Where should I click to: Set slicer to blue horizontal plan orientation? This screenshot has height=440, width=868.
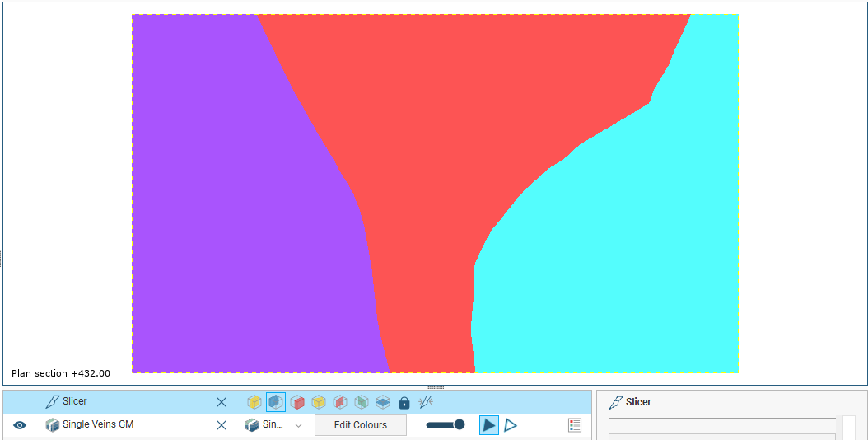click(383, 402)
